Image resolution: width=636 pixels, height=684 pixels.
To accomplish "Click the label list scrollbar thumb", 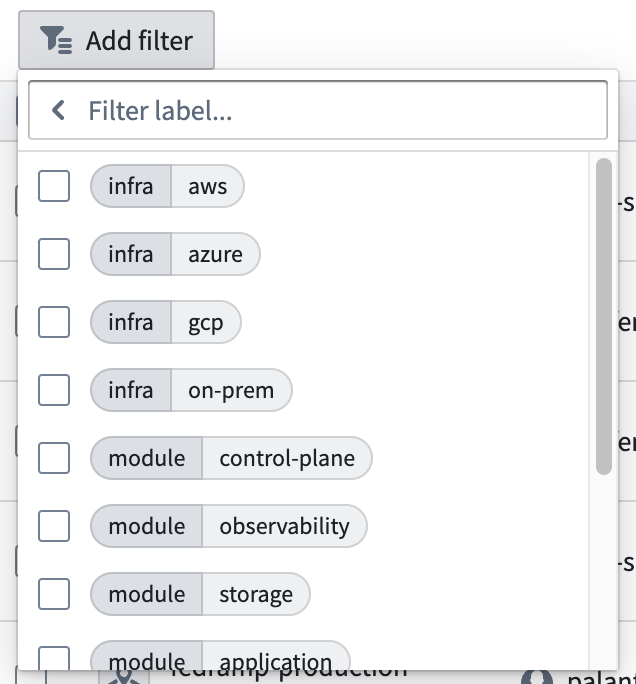I will coord(604,316).
